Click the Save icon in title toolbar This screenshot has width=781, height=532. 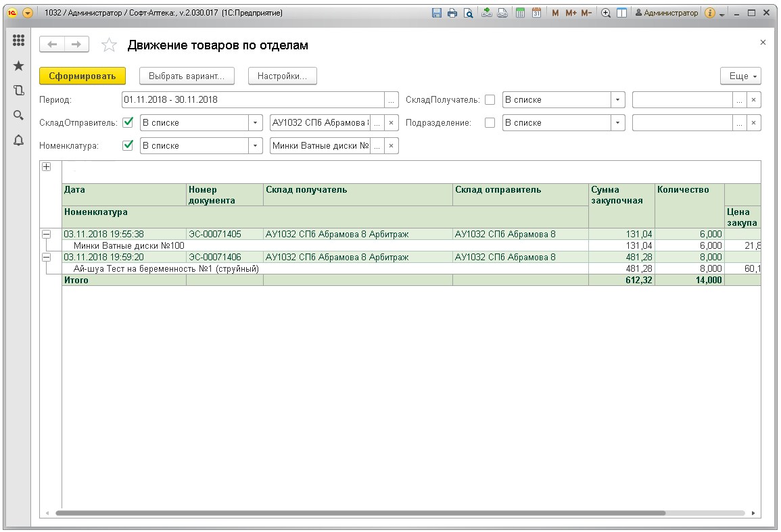coord(436,13)
